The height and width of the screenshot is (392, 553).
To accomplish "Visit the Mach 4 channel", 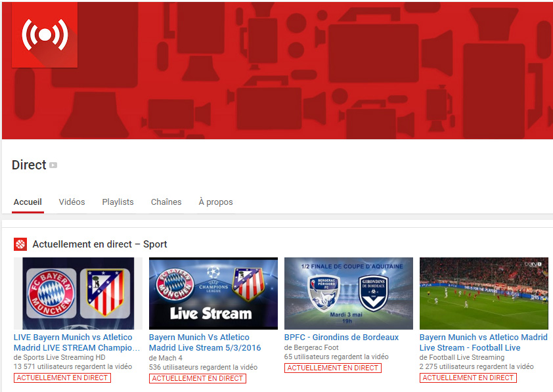I will click(170, 358).
